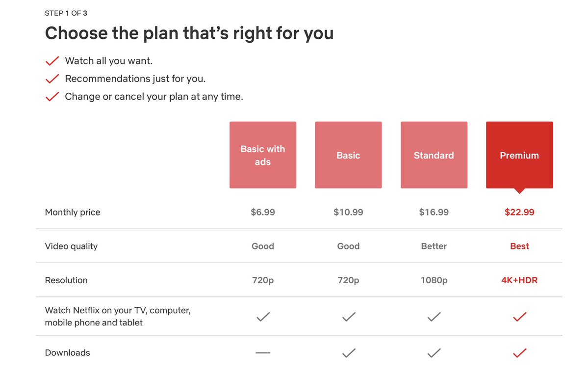This screenshot has height=376, width=588.
Task: Click the Basic plan checkmark in Downloads row
Action: 349,353
